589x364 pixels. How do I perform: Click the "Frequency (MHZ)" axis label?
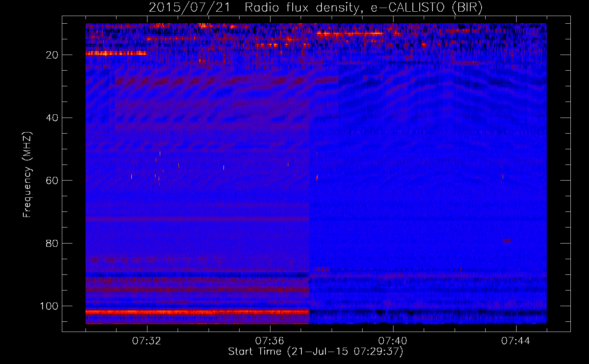[x=27, y=175]
